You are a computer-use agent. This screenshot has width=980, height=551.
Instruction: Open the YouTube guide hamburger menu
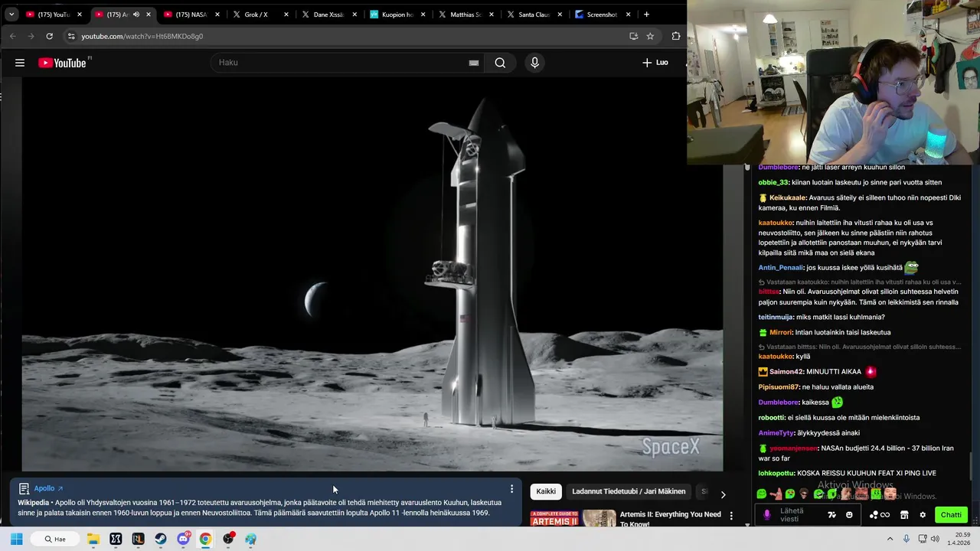(20, 63)
